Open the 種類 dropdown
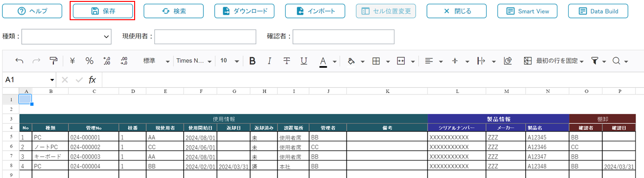This screenshot has width=644, height=178. coord(66,36)
